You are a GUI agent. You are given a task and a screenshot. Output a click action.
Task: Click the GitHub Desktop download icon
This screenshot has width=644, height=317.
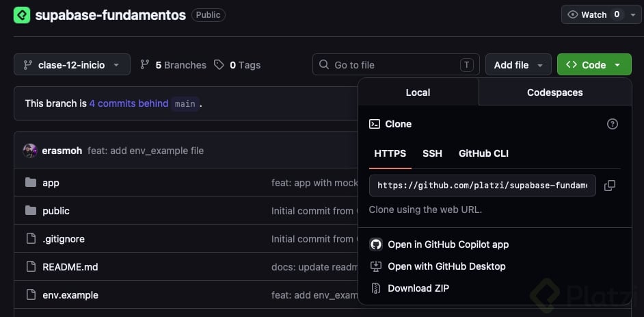point(376,266)
